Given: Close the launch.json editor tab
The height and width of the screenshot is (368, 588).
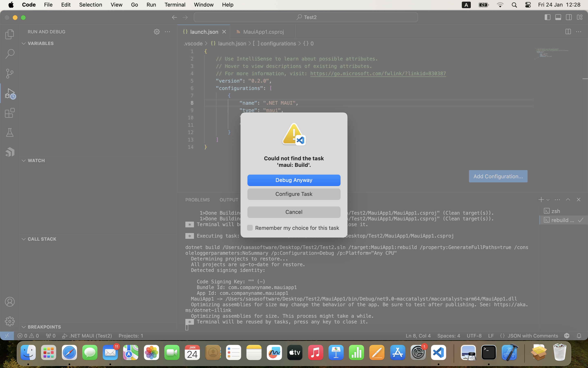Looking at the screenshot, I should click(x=224, y=32).
